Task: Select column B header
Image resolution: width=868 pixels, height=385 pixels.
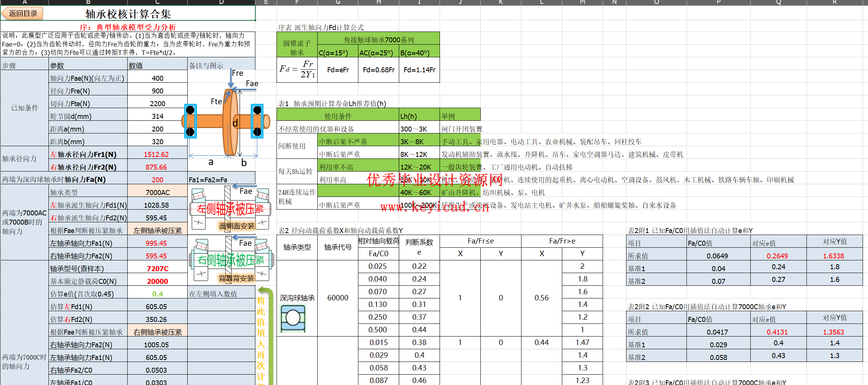Action: coord(88,2)
